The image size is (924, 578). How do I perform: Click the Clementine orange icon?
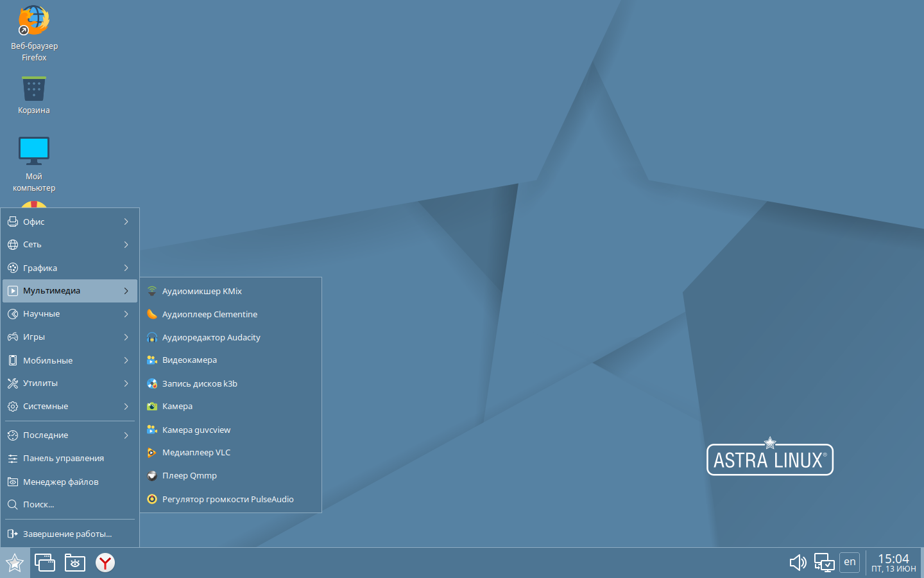tap(152, 314)
